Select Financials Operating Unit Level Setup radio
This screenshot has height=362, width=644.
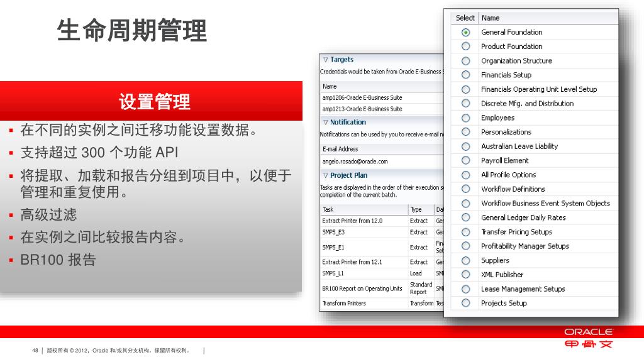point(465,89)
